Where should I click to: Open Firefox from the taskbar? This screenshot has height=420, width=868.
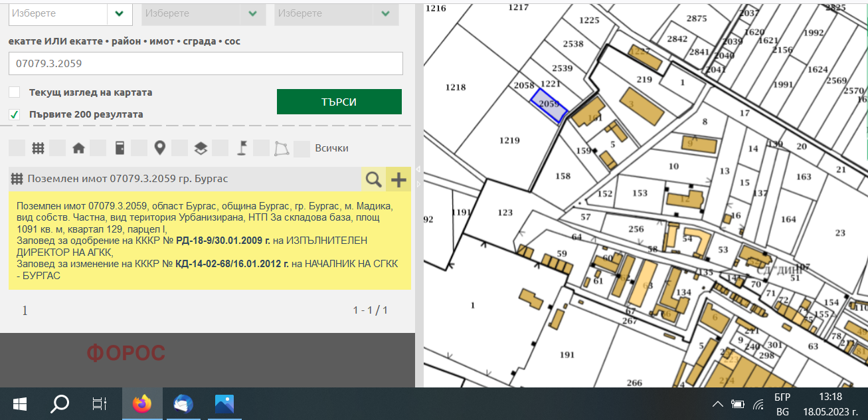point(142,403)
